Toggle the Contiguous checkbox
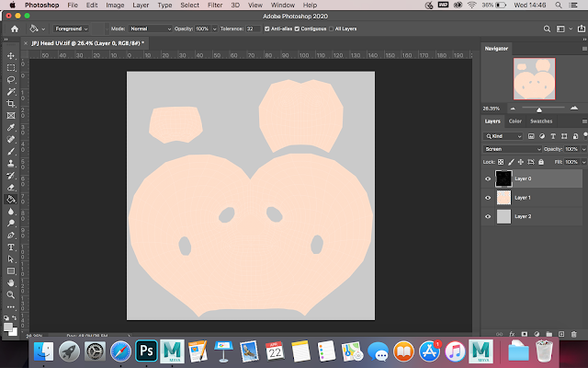 pyautogui.click(x=297, y=29)
